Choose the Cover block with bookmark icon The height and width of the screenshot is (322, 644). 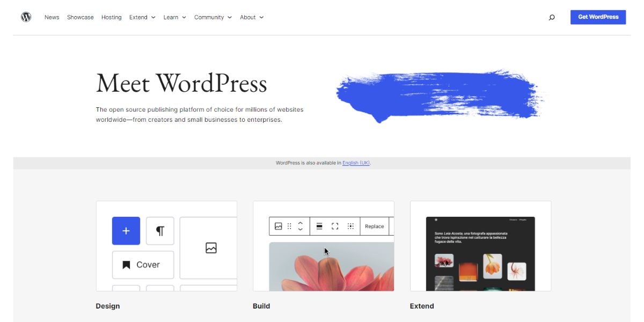[x=143, y=264]
